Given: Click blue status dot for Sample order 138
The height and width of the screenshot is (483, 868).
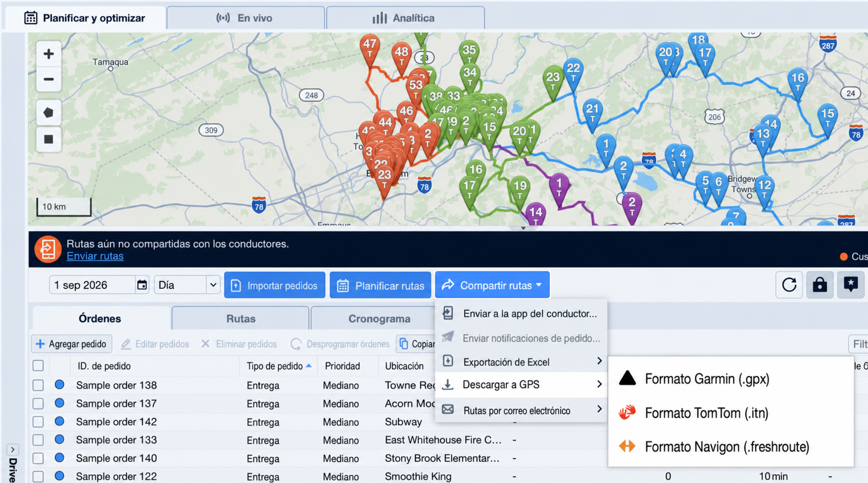Looking at the screenshot, I should tap(59, 384).
